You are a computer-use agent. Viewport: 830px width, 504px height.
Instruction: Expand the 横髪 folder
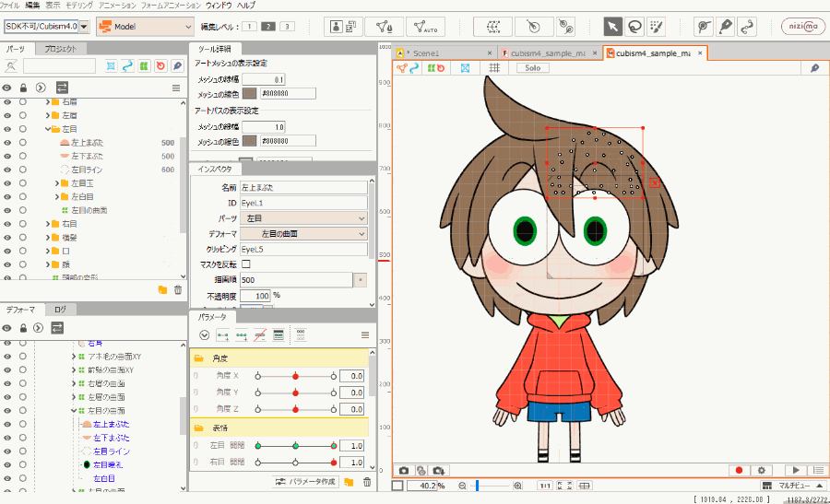[48, 238]
